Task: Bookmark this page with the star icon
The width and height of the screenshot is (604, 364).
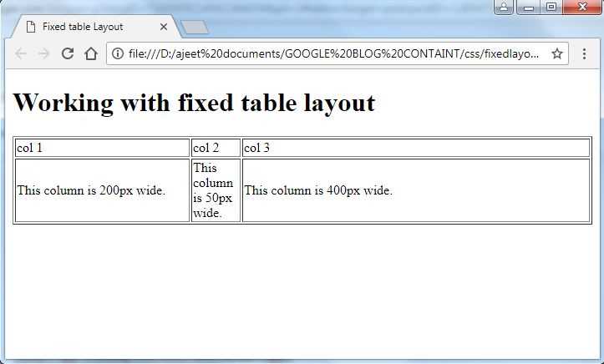Action: [x=557, y=53]
